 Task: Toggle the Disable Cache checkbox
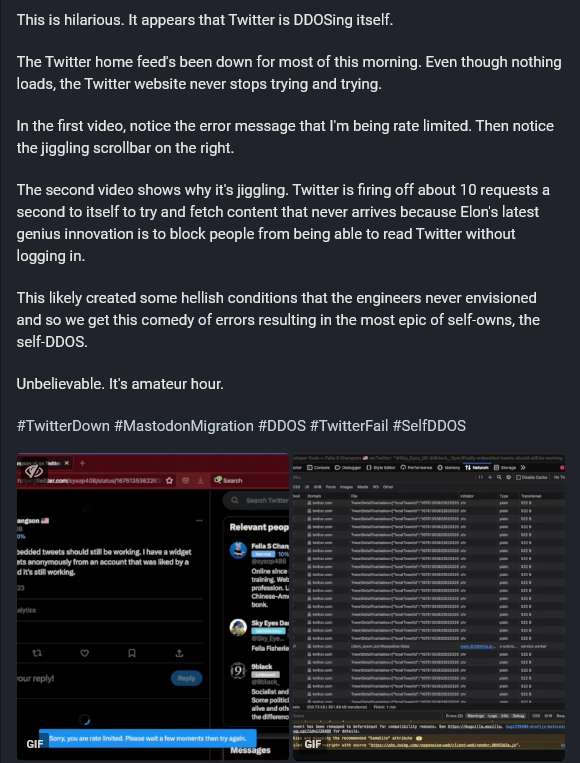[x=519, y=477]
